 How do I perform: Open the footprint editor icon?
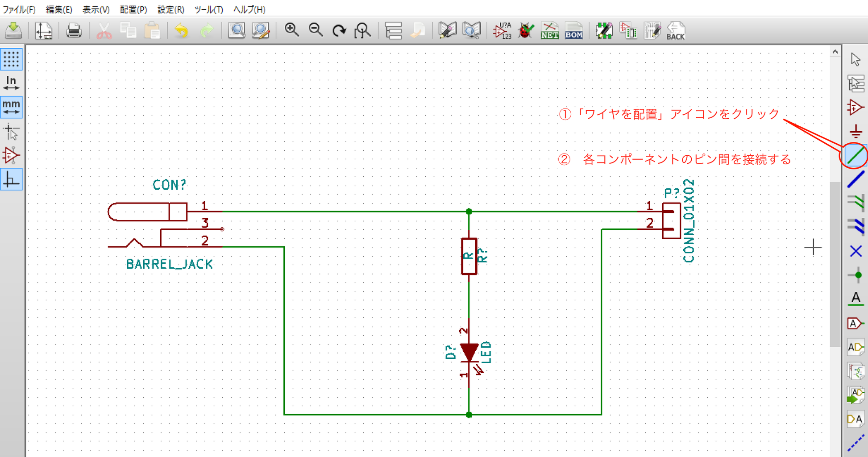[604, 30]
